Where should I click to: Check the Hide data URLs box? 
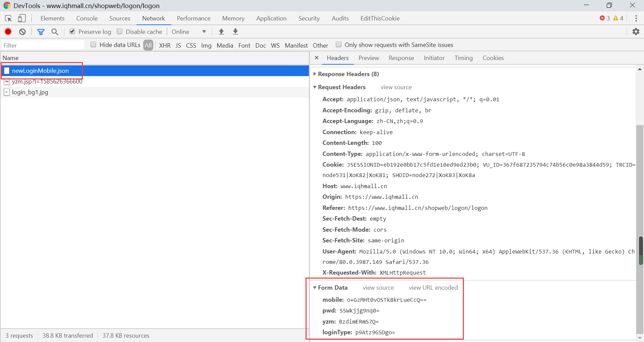tap(94, 45)
